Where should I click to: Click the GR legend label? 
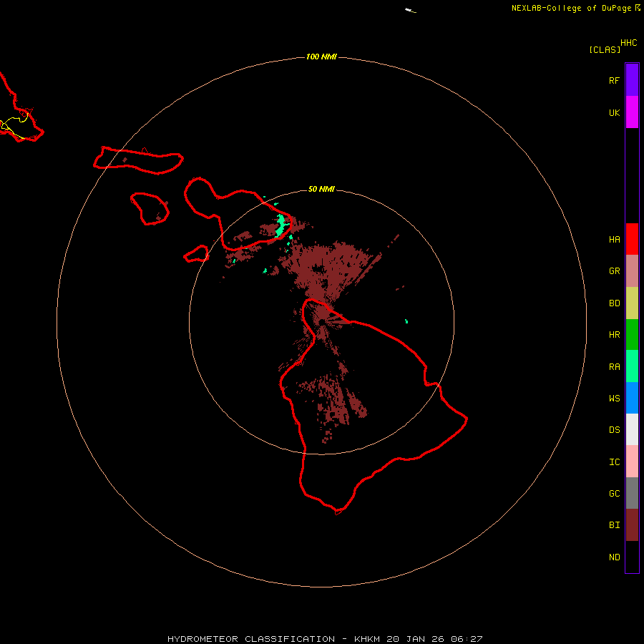coord(614,271)
